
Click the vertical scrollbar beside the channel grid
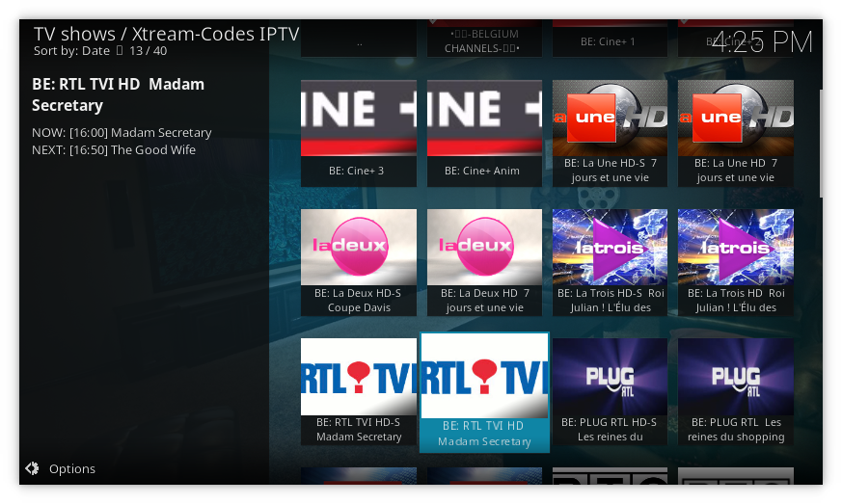coord(821,144)
